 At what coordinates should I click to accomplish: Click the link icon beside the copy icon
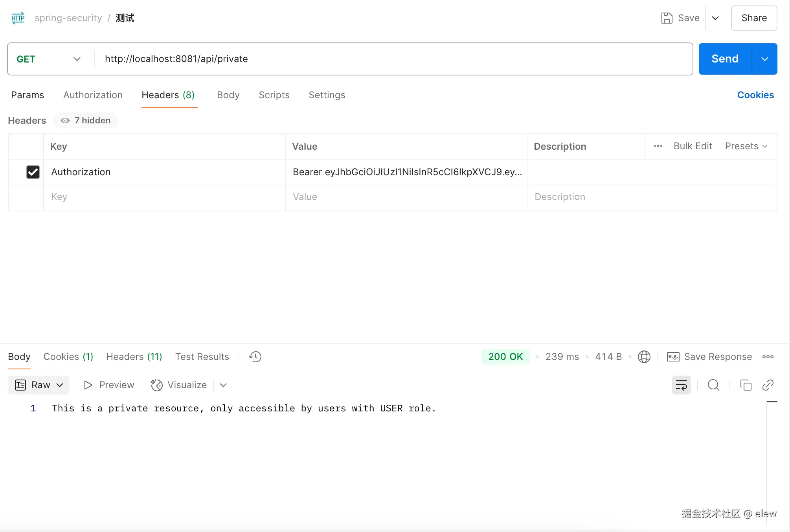click(x=768, y=385)
